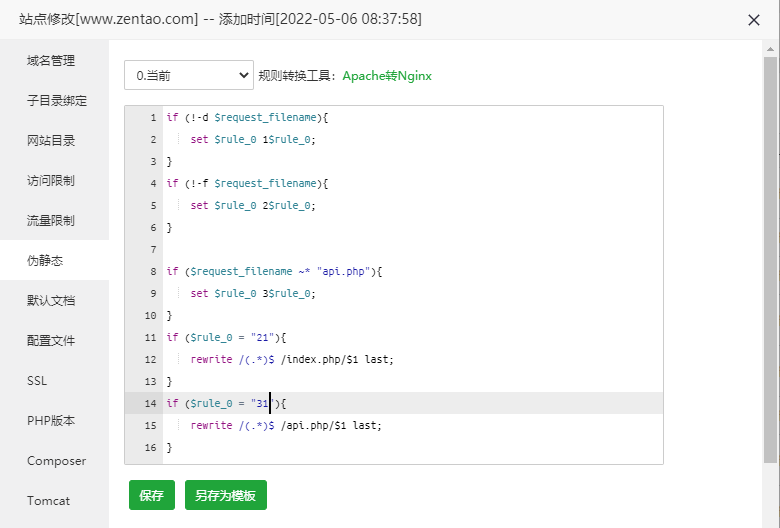Screen dimensions: 780x528
Task: Click line number 11 in editor gutter
Action: 150,337
